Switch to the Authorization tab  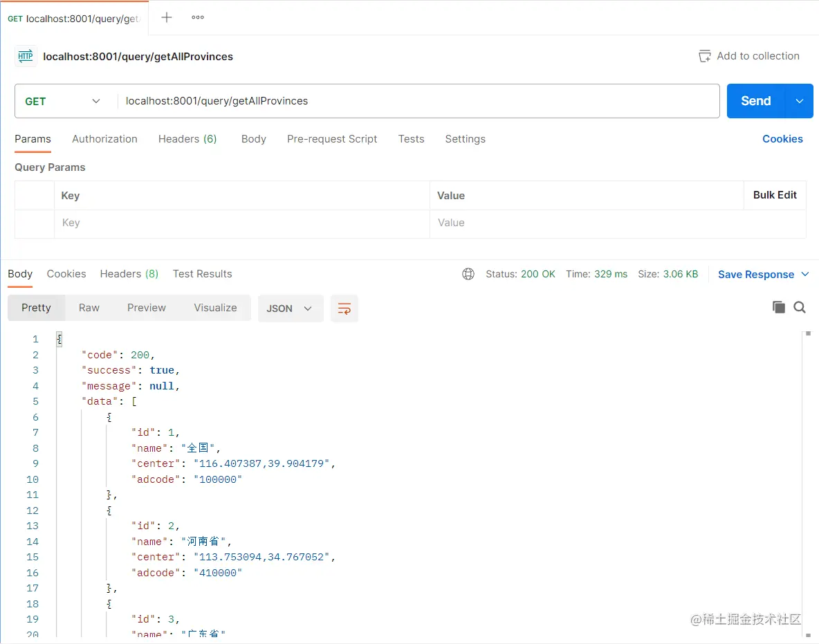click(x=104, y=139)
